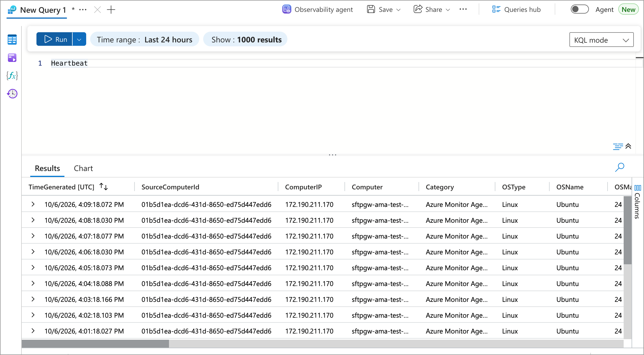Open New Query 1 tab options ellipsis
Screen dimensions: 644x355
(83, 10)
